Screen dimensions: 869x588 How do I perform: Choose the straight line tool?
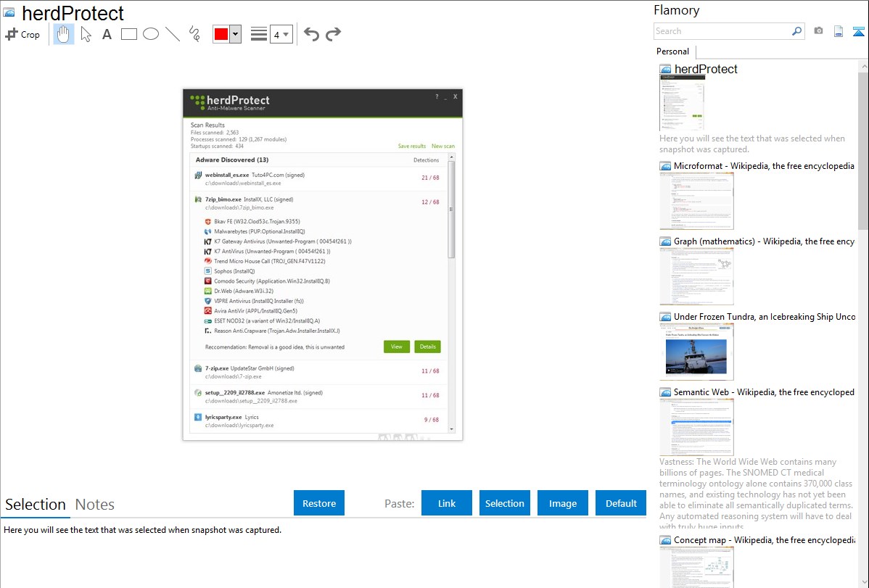pos(173,34)
